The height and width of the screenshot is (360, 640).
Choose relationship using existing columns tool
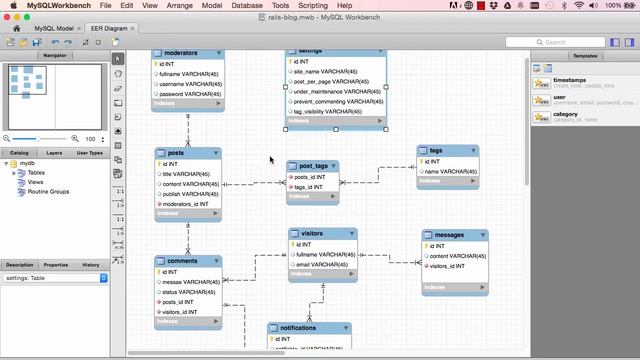118,260
